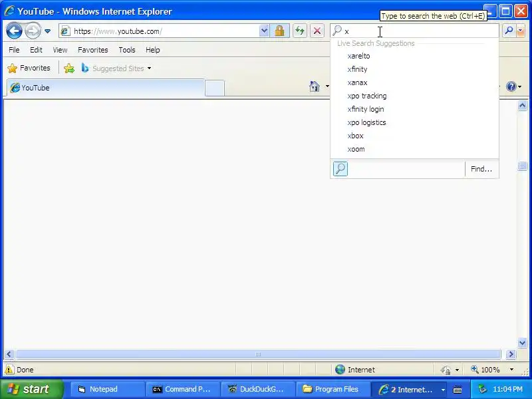The width and height of the screenshot is (532, 399).
Task: Click the Protected Mode security status icon
Action: click(446, 370)
